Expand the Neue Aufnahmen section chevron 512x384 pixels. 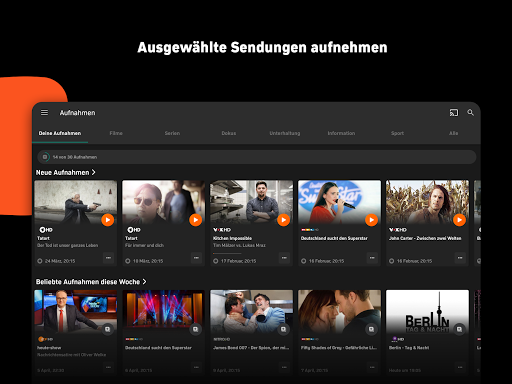coord(94,172)
